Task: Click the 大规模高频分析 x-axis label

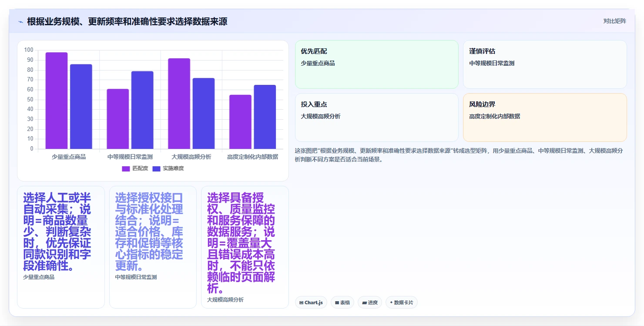Action: (191, 157)
